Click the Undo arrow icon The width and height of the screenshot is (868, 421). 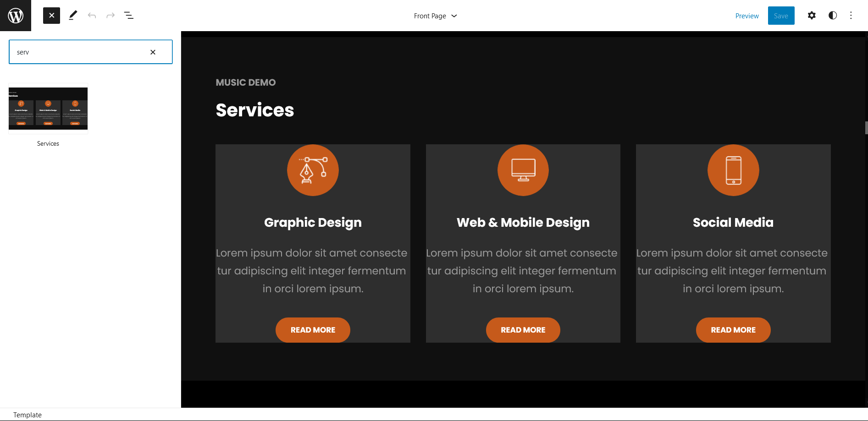tap(92, 16)
